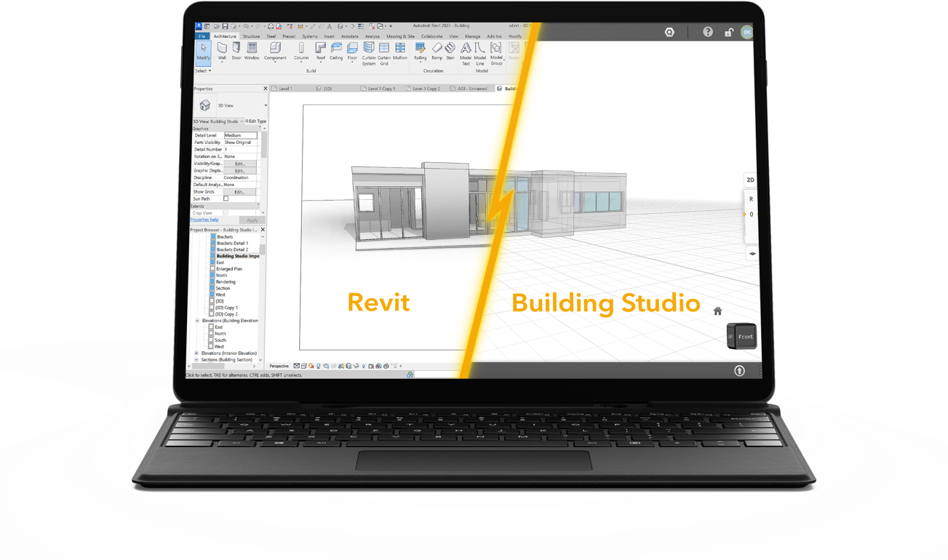Select the South elevation in browser
This screenshot has height=560, width=948.
(x=220, y=340)
